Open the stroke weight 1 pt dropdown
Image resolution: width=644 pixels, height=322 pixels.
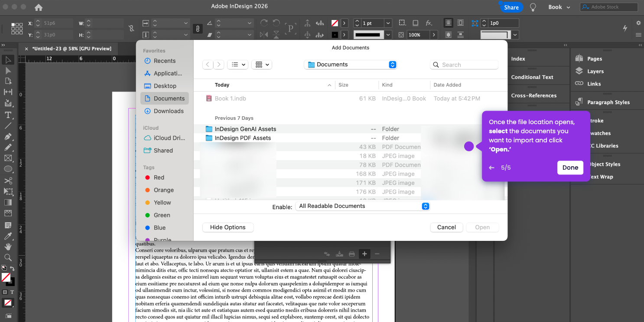click(x=388, y=23)
